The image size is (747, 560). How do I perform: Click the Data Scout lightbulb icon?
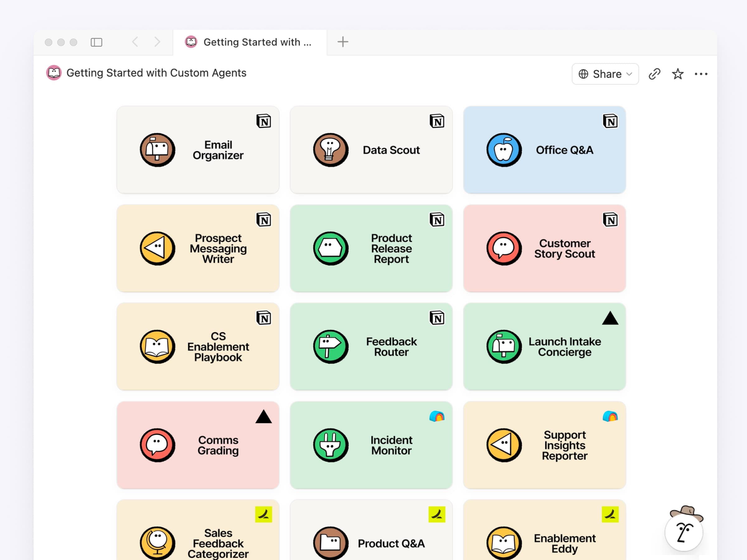pos(331,150)
